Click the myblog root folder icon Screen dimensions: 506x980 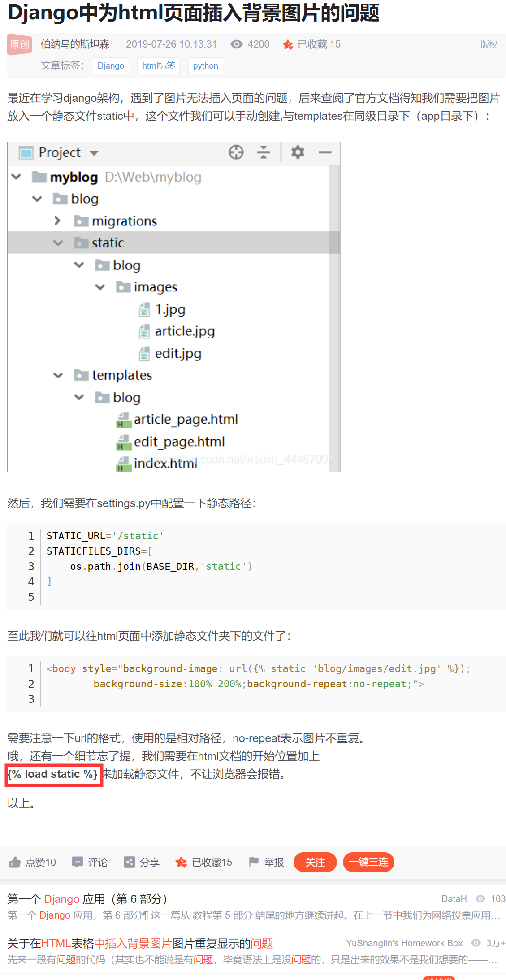tap(39, 177)
